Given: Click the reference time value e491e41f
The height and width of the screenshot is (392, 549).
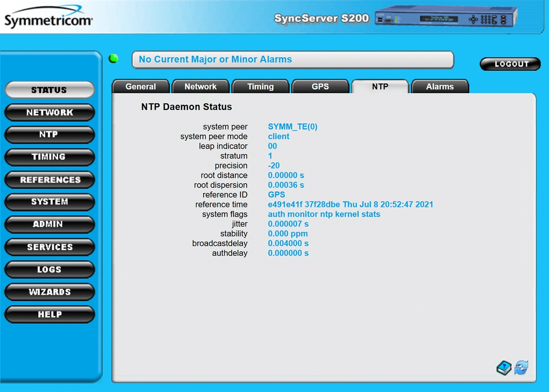Looking at the screenshot, I should point(350,204).
